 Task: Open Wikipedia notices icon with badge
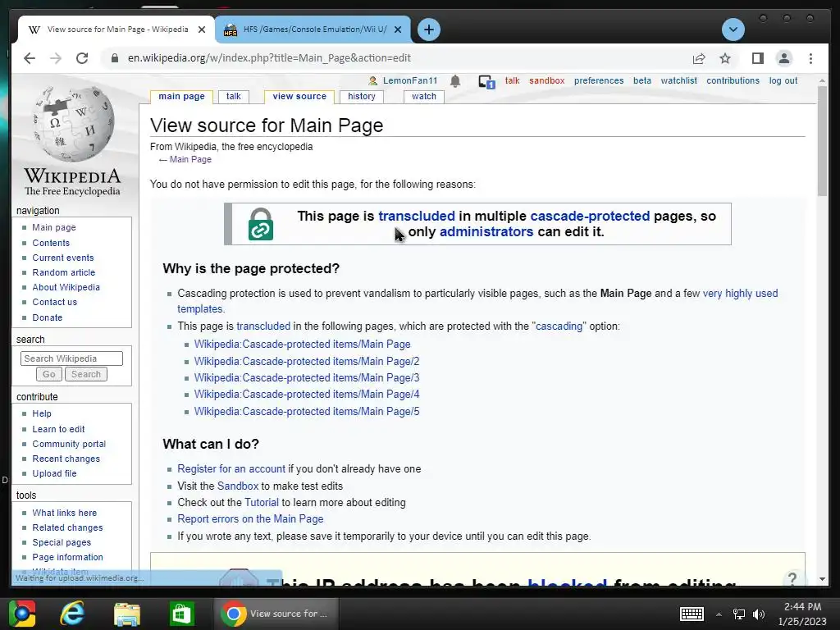click(x=486, y=81)
